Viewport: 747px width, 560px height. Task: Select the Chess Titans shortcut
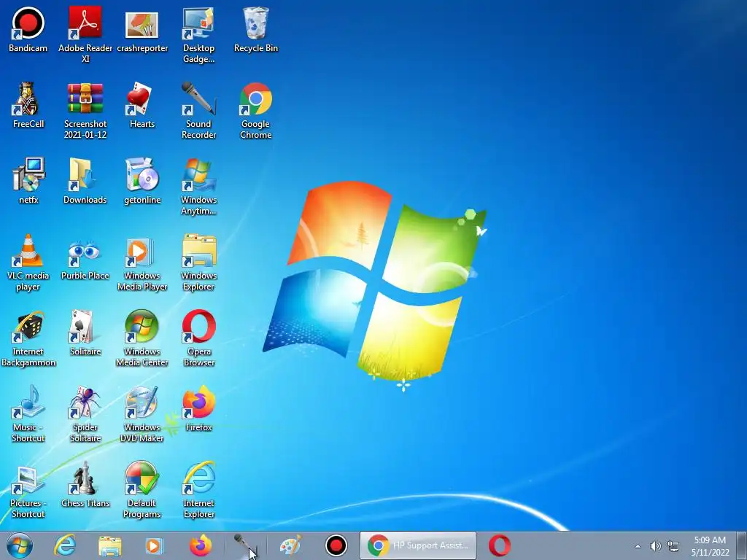(x=85, y=485)
